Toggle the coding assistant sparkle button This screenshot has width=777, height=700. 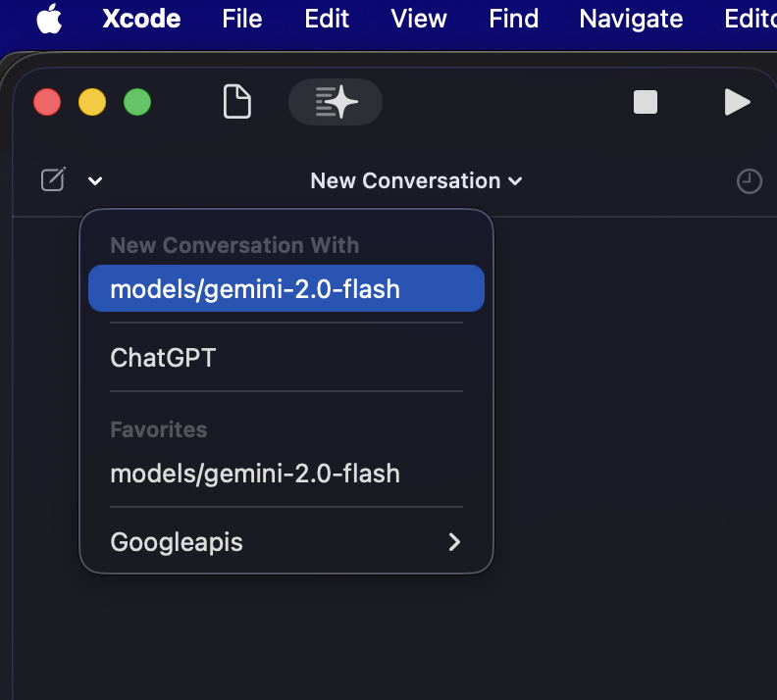point(336,102)
